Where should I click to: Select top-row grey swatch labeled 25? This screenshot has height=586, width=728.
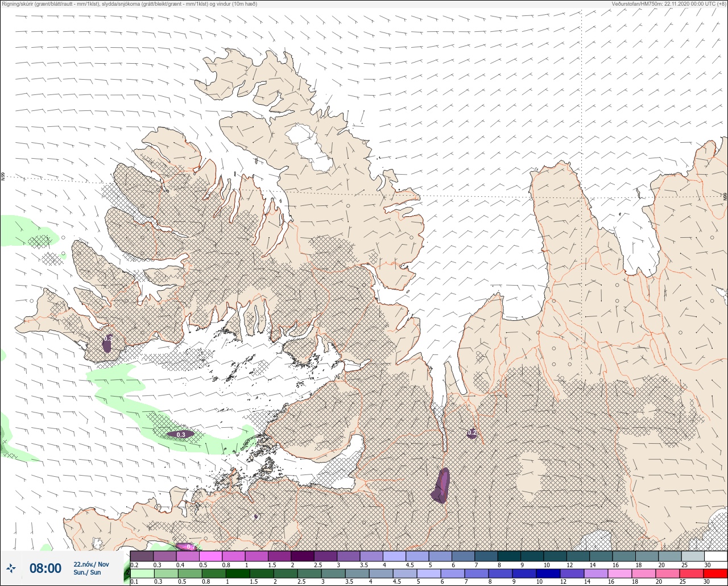point(693,556)
